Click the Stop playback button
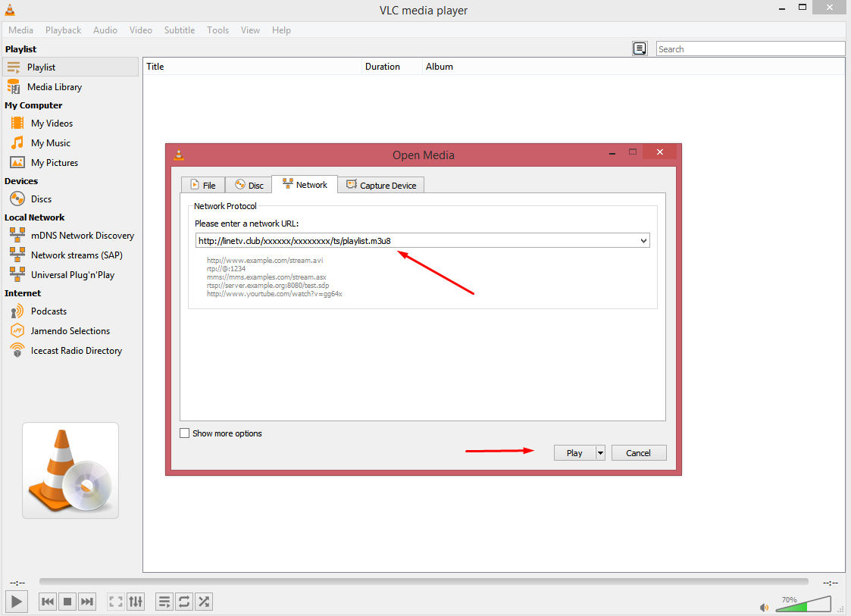 point(67,602)
